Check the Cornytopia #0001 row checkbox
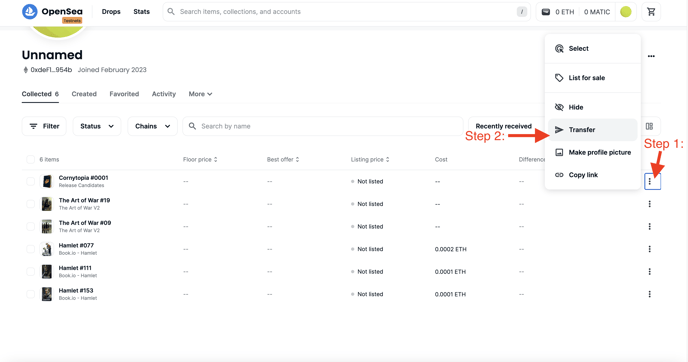The width and height of the screenshot is (688, 362). (30, 181)
